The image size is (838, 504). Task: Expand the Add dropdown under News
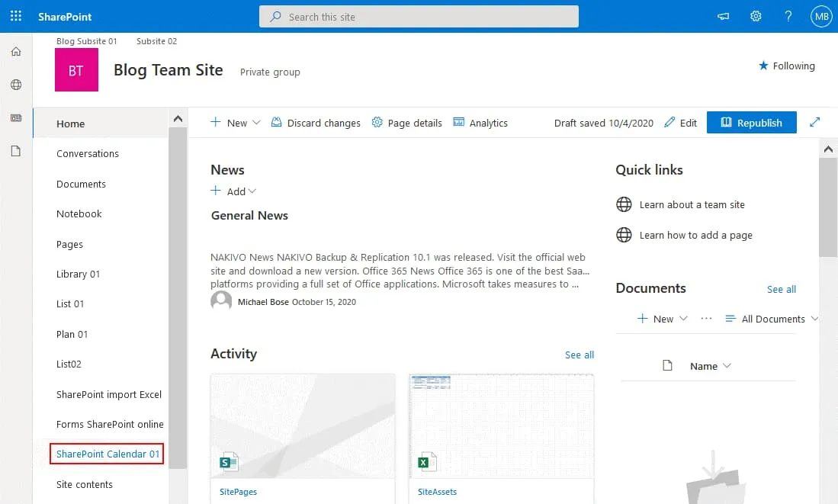234,191
